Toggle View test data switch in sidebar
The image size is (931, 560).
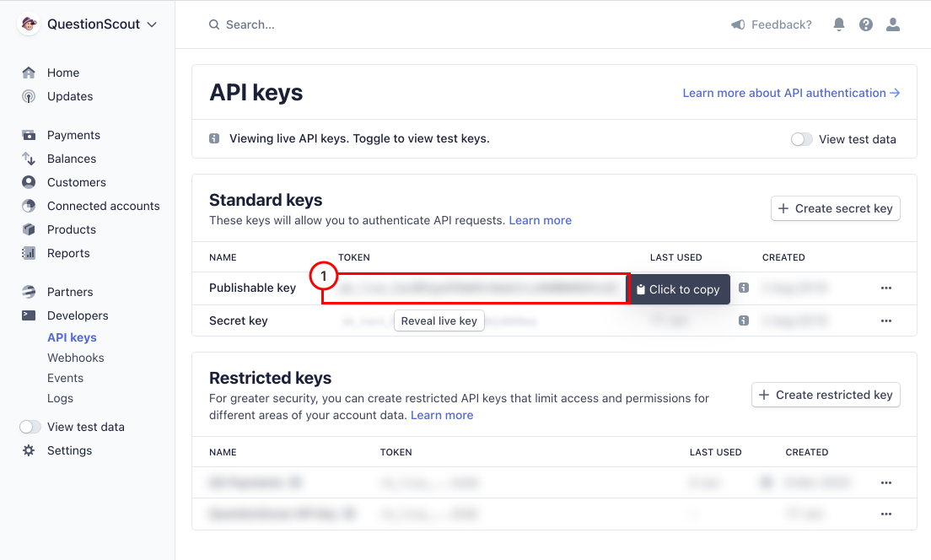tap(30, 427)
